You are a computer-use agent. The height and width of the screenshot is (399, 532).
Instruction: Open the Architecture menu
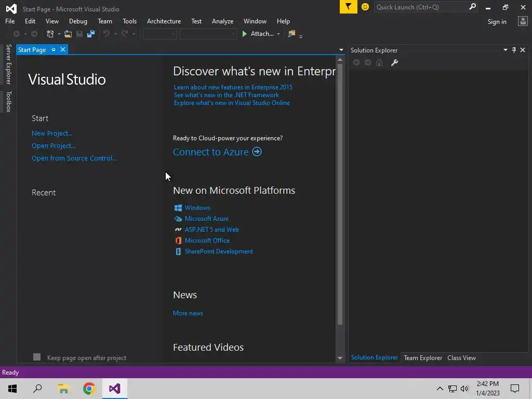164,21
